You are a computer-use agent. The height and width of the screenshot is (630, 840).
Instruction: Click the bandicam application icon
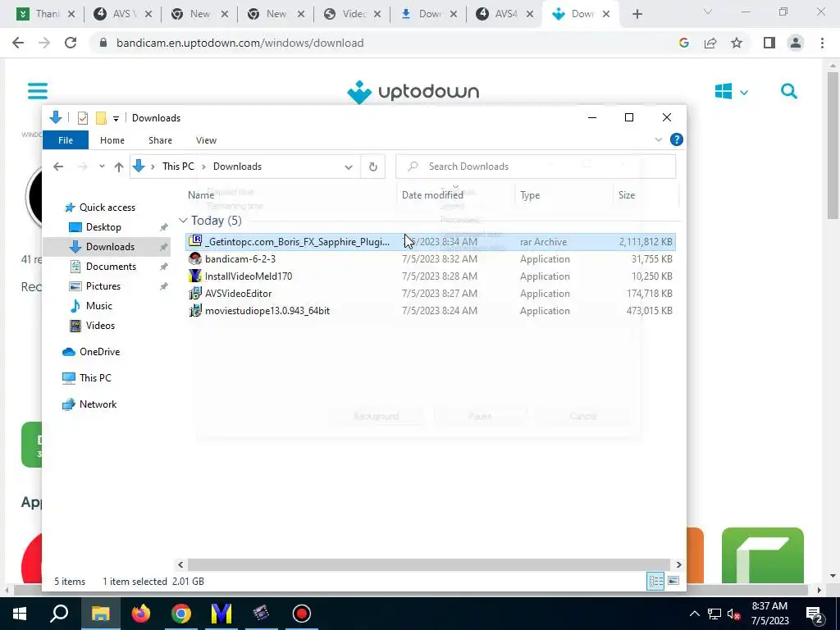(x=195, y=258)
